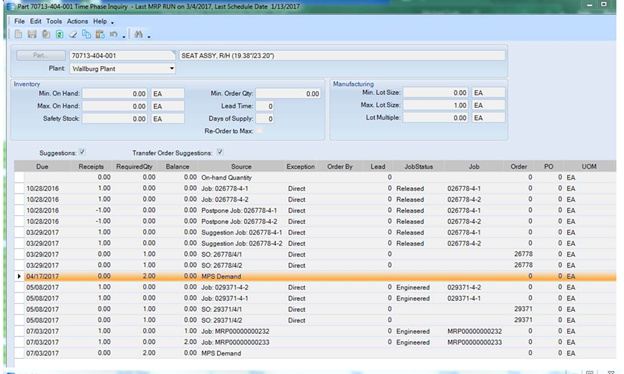Open dropdown arrow next to Undo

(124, 36)
